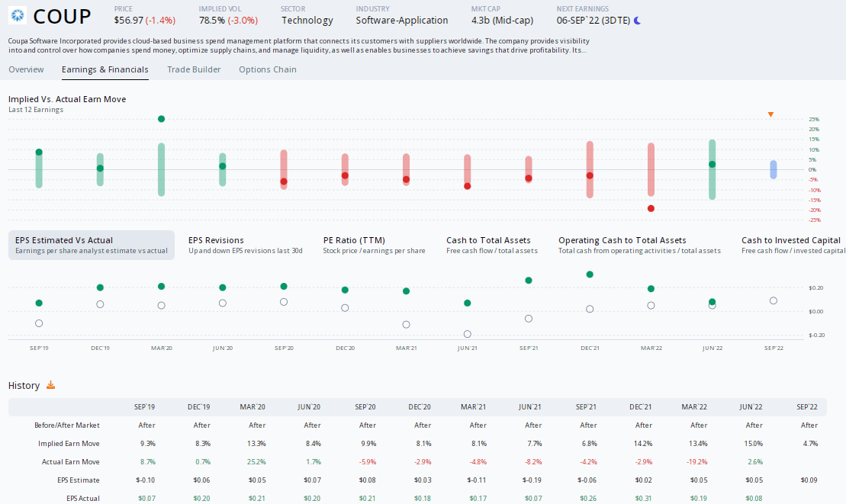Click the COUP ticker symbol
Viewport: 846px width, 504px height.
coord(62,17)
